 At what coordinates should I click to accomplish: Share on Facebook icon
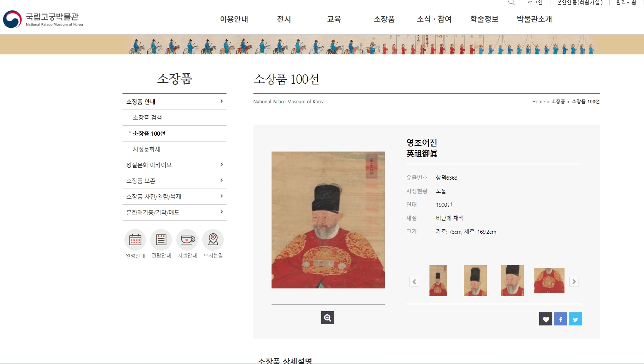[x=560, y=319]
